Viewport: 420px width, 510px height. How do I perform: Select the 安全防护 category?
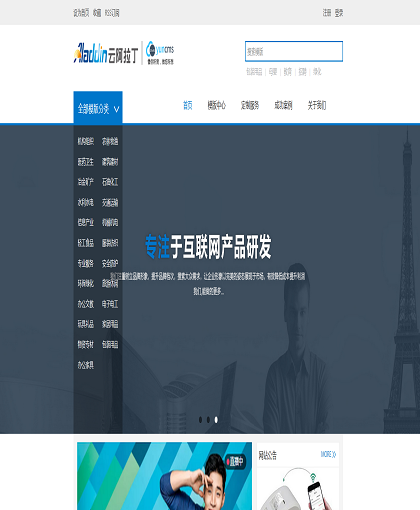point(110,264)
